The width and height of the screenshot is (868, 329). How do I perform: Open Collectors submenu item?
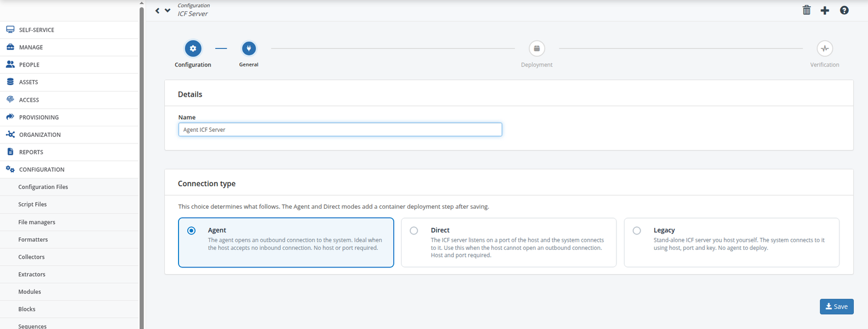31,257
